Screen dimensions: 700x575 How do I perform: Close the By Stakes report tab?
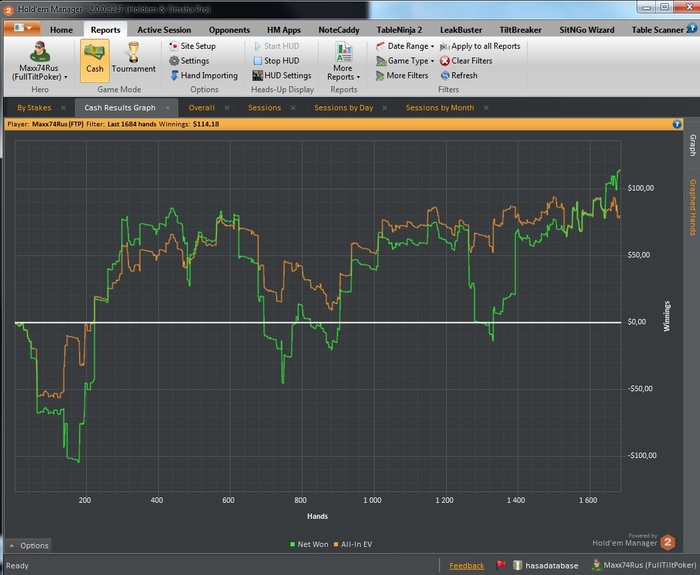tap(63, 108)
